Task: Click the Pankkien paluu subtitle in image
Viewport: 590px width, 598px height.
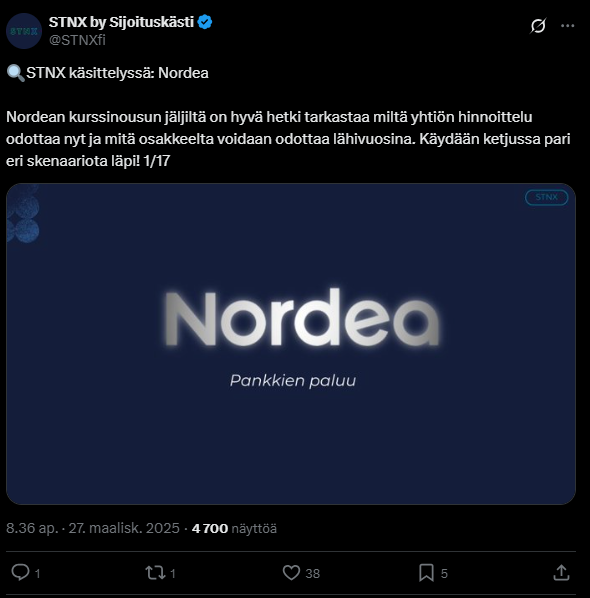Action: (293, 381)
